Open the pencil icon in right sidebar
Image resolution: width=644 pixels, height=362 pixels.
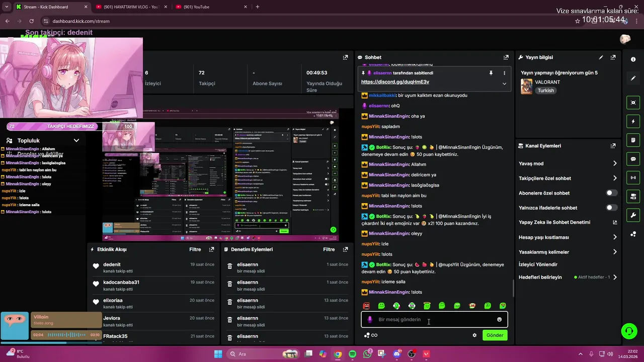pyautogui.click(x=633, y=78)
